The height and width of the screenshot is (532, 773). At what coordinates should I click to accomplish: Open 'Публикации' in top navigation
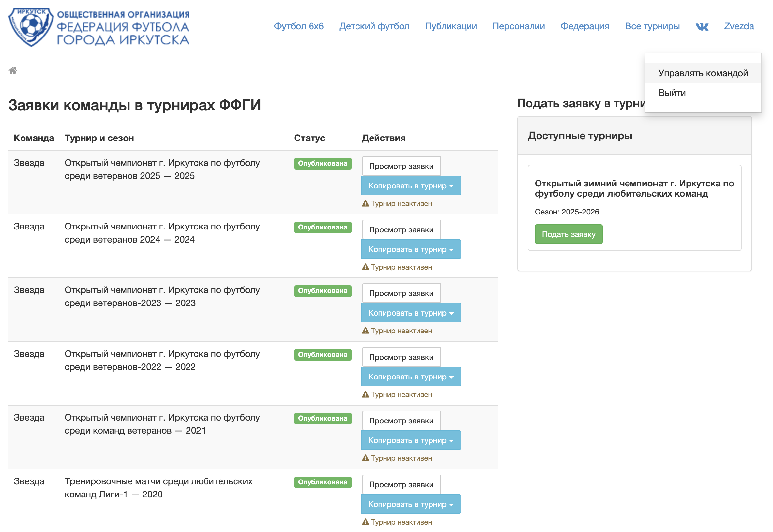pos(450,26)
